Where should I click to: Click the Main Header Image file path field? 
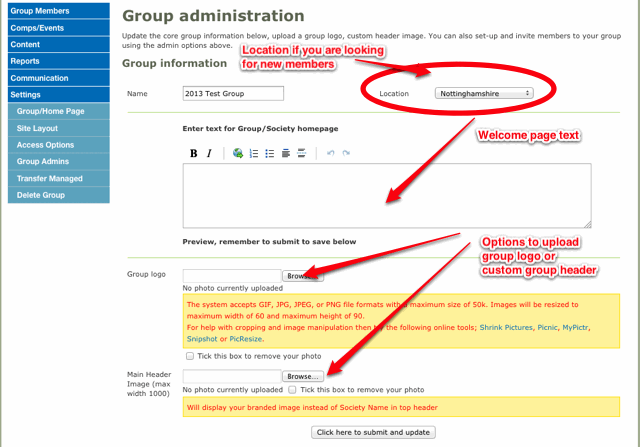[x=232, y=376]
